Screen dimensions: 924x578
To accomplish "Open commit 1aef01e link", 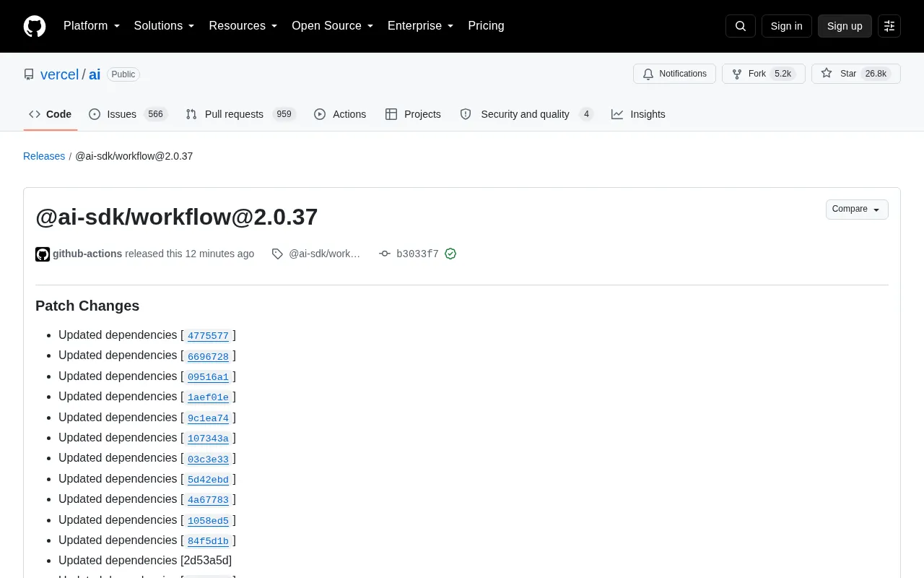I will (208, 397).
